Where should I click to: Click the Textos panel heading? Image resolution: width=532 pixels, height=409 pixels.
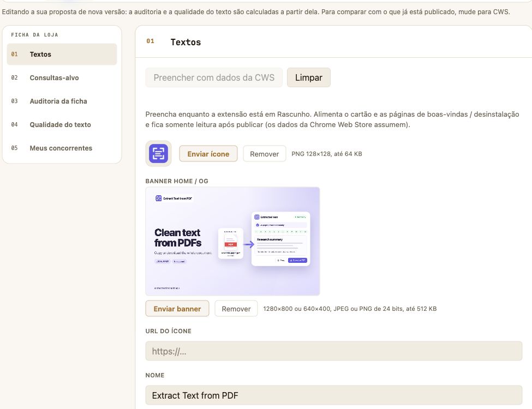click(x=186, y=42)
